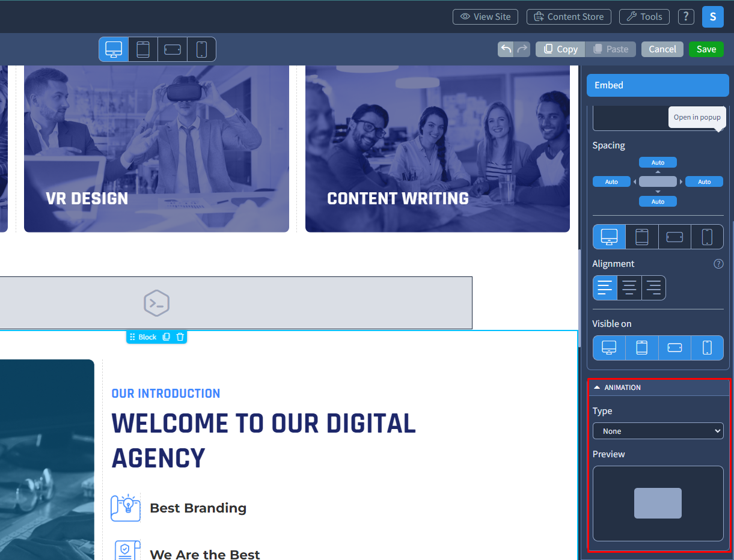Image resolution: width=734 pixels, height=560 pixels.
Task: Toggle visibility on desktop under Visible on
Action: [609, 348]
